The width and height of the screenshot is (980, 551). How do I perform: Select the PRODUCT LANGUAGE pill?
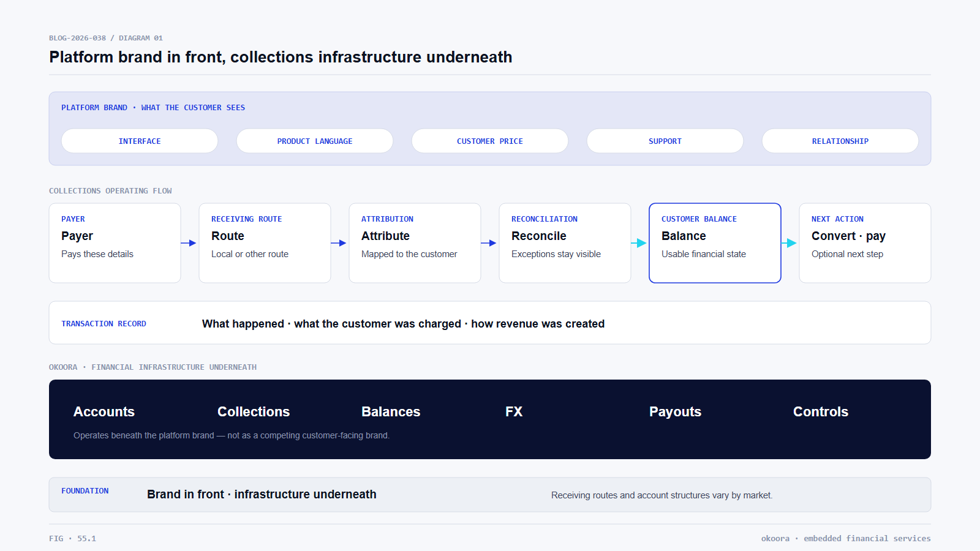[x=315, y=141]
